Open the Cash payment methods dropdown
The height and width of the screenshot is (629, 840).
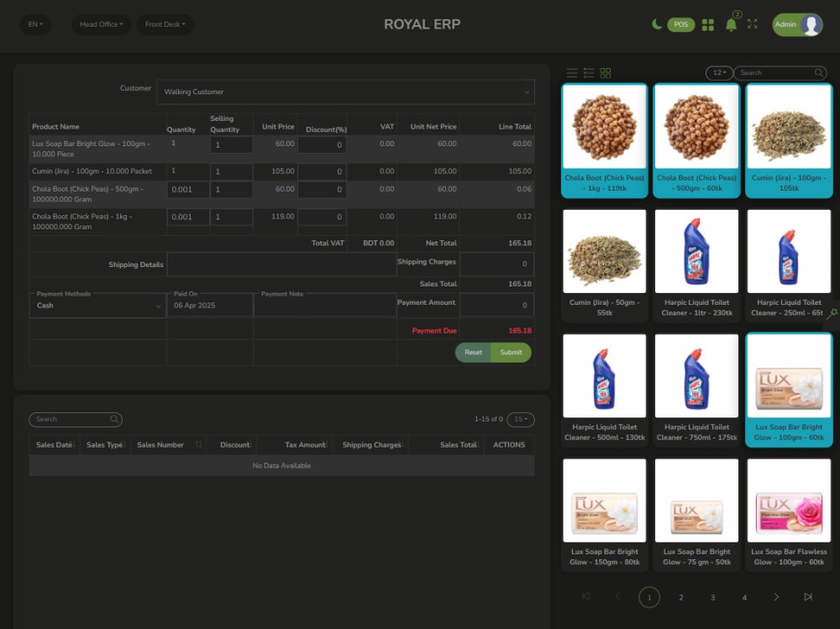97,306
